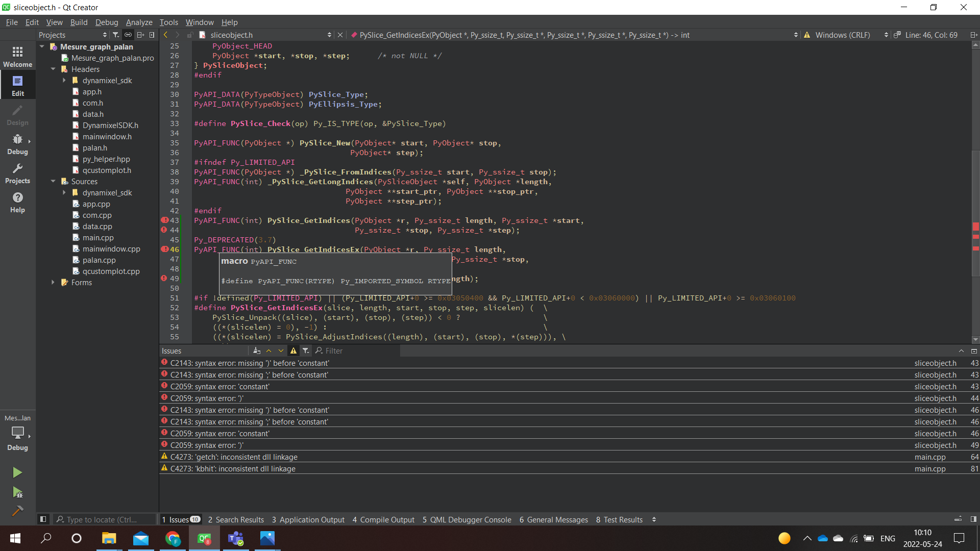The width and height of the screenshot is (980, 551).
Task: Open the Build menu
Action: (x=79, y=22)
